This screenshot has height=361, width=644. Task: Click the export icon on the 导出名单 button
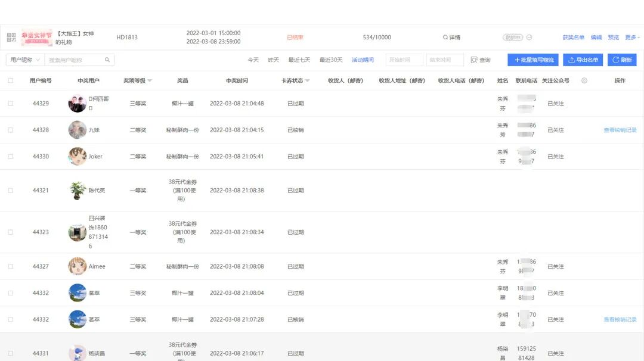pos(571,60)
